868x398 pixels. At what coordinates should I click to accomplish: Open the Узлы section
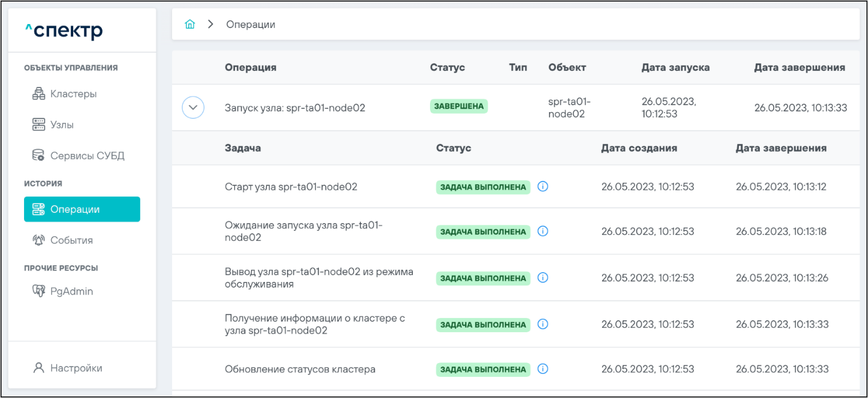pyautogui.click(x=61, y=125)
